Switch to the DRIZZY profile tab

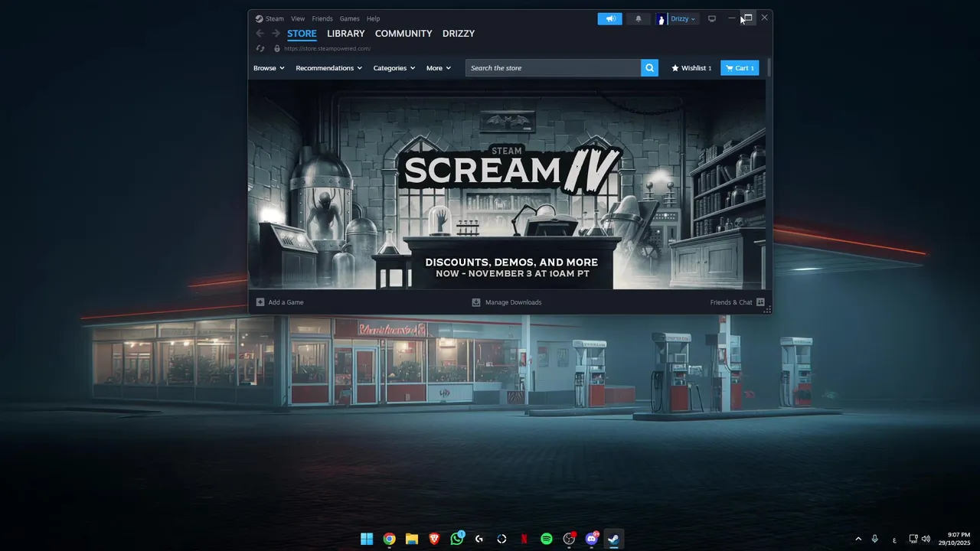point(459,34)
